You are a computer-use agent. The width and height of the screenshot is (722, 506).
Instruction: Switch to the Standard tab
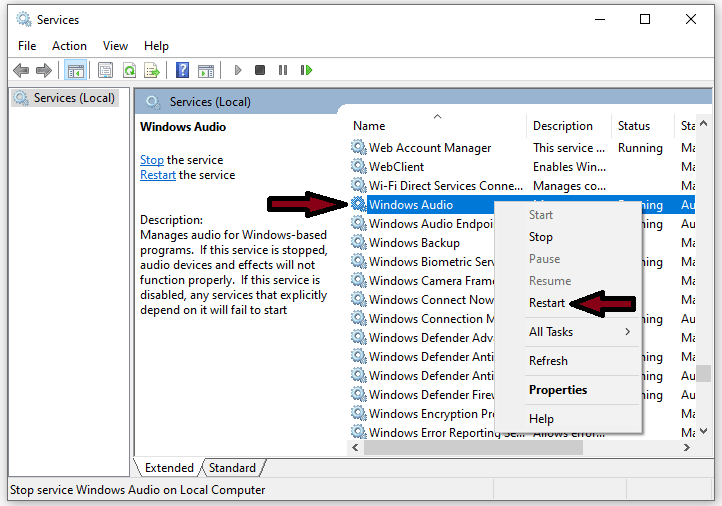(232, 468)
